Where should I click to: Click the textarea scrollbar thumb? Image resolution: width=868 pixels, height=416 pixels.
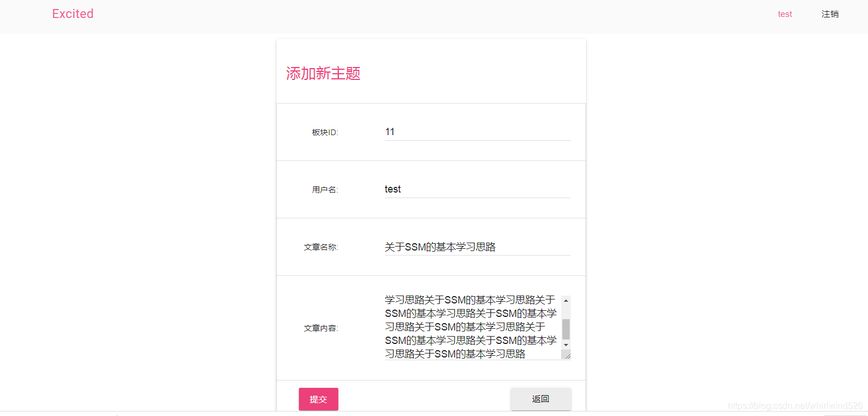pyautogui.click(x=566, y=329)
